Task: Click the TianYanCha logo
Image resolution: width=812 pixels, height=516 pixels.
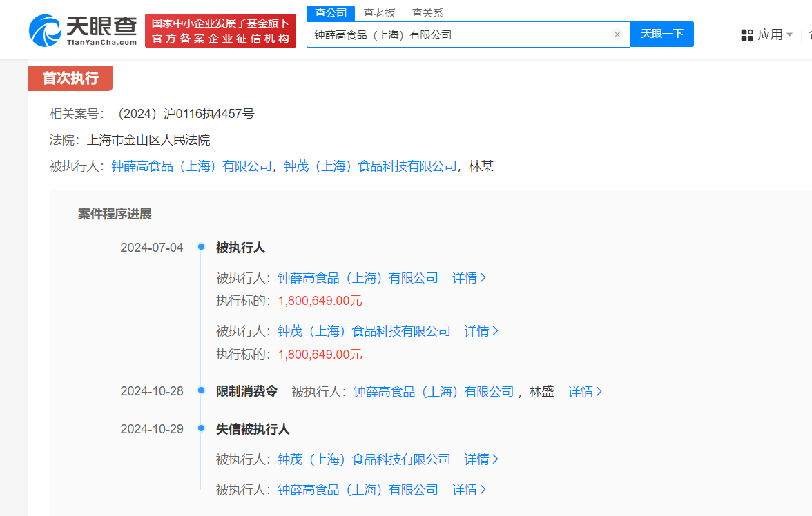Action: pyautogui.click(x=83, y=31)
